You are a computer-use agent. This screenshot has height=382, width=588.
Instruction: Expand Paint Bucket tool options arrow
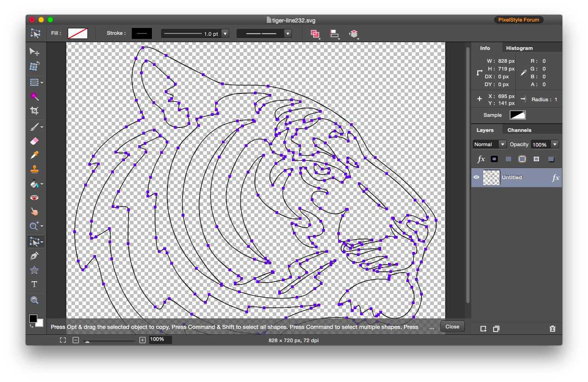pos(42,184)
